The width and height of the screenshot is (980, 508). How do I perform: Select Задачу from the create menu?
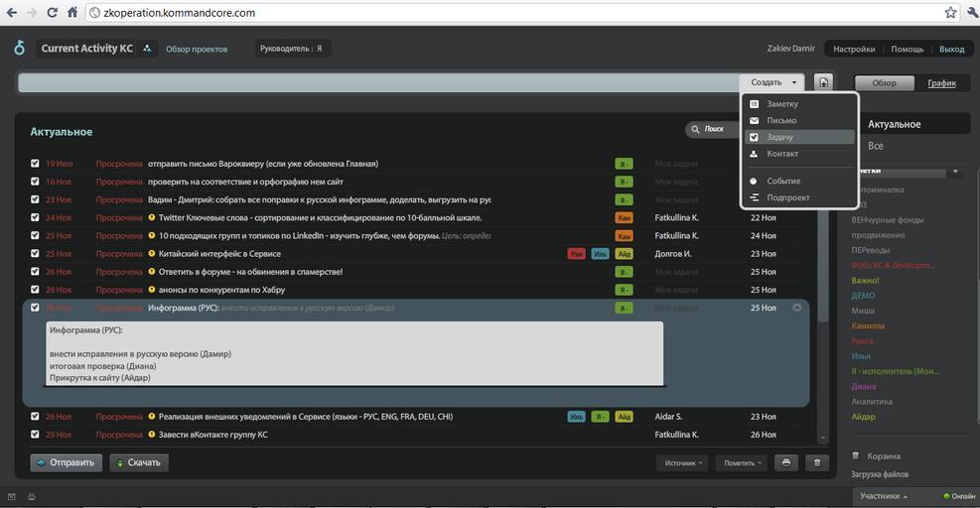coord(779,137)
